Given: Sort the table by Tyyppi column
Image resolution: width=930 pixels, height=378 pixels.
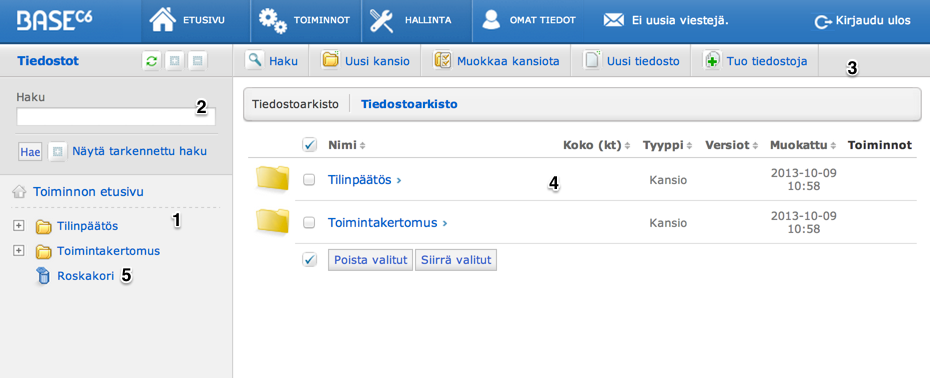Looking at the screenshot, I should coord(667,145).
